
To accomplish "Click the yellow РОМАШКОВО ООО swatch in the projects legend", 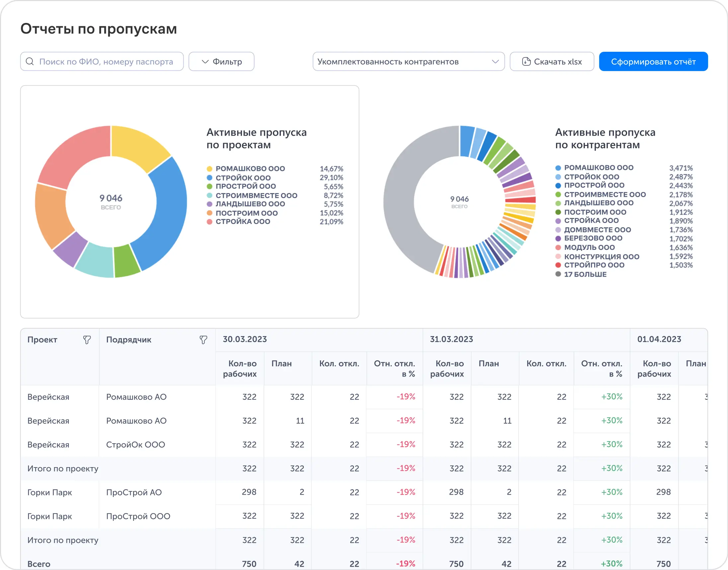I will coord(209,169).
